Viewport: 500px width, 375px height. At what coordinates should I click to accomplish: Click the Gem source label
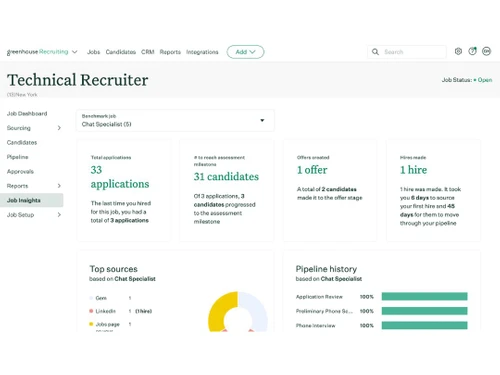tap(101, 298)
